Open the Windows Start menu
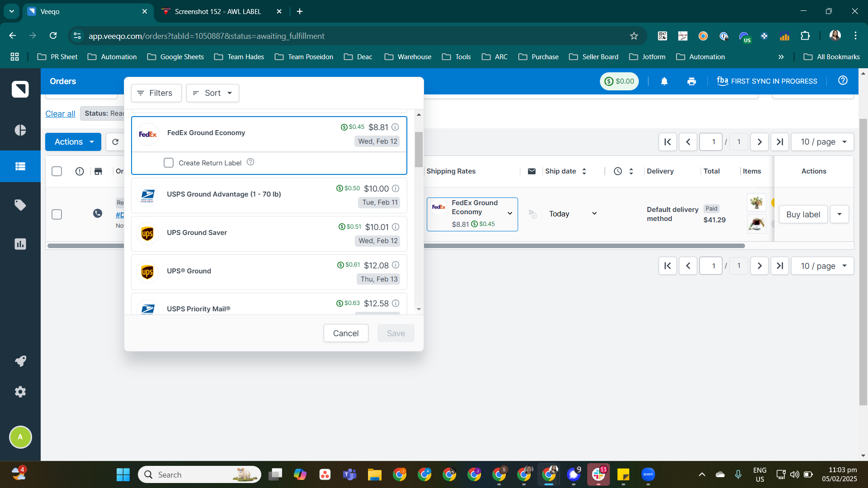 pyautogui.click(x=123, y=474)
